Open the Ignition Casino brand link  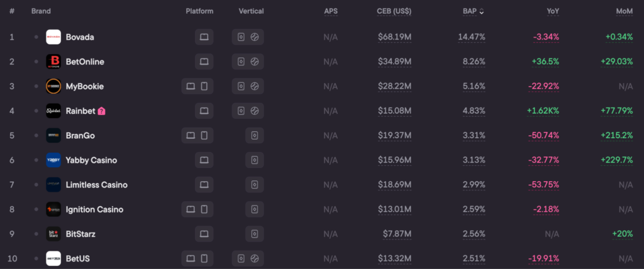pos(94,209)
